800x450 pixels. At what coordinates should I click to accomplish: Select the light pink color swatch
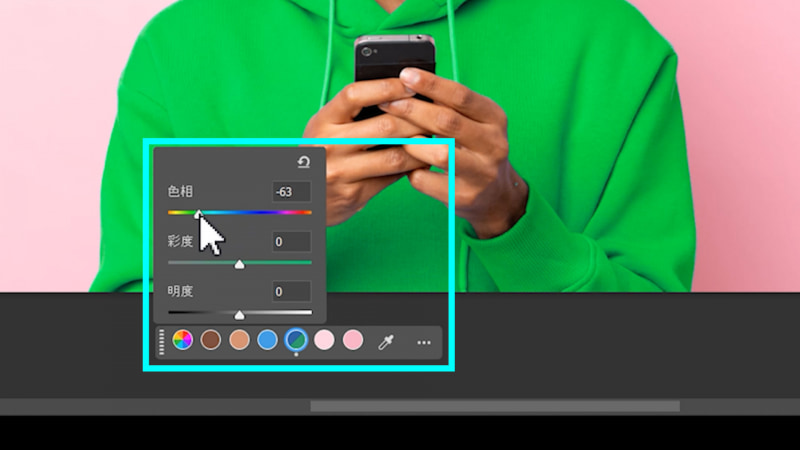324,340
